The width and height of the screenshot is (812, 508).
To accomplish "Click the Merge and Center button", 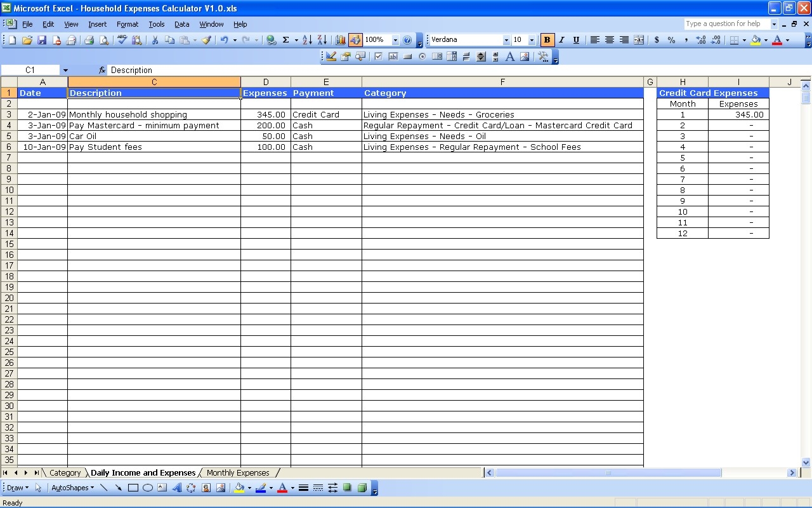I will (638, 39).
